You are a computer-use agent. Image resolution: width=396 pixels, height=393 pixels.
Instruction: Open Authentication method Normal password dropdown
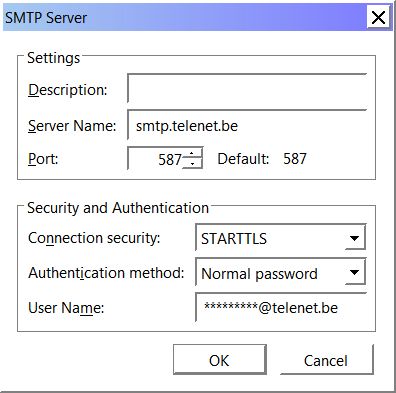pyautogui.click(x=281, y=272)
